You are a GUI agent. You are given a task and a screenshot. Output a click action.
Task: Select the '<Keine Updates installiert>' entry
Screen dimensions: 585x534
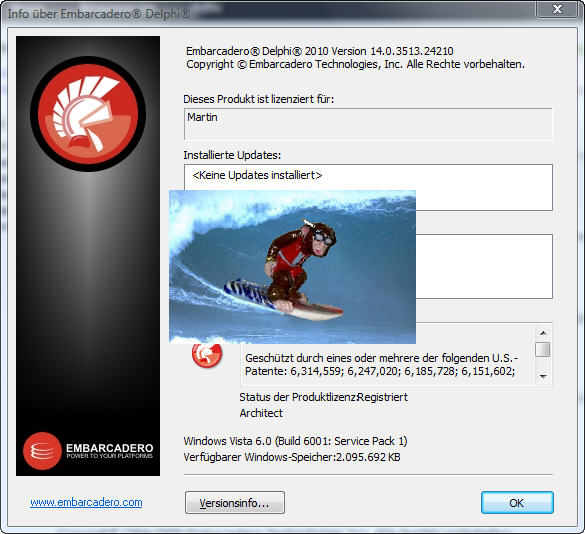(x=257, y=175)
